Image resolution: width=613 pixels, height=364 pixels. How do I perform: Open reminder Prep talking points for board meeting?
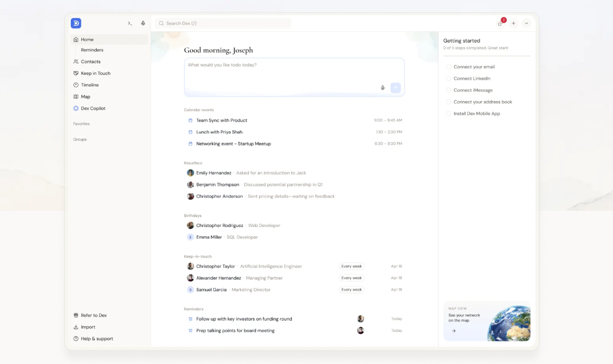click(x=294, y=331)
